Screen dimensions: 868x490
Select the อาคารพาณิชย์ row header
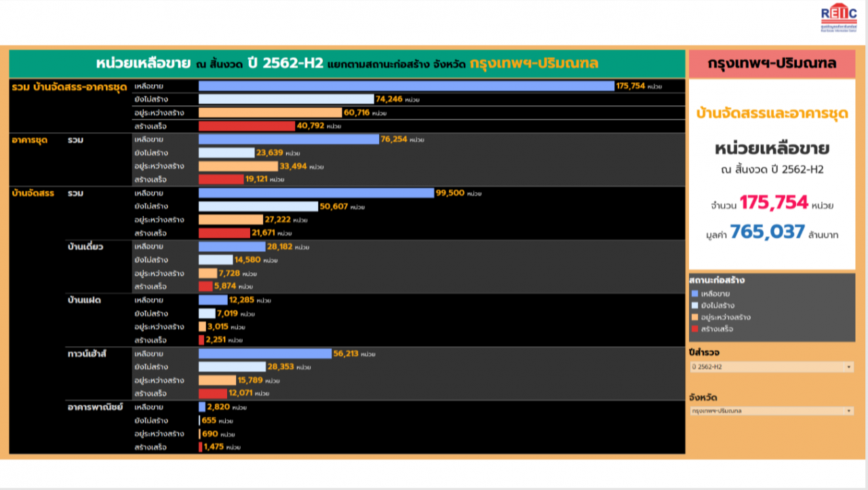95,407
